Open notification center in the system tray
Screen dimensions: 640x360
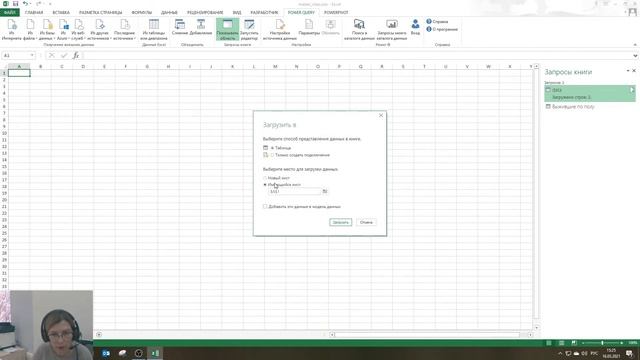(x=629, y=353)
